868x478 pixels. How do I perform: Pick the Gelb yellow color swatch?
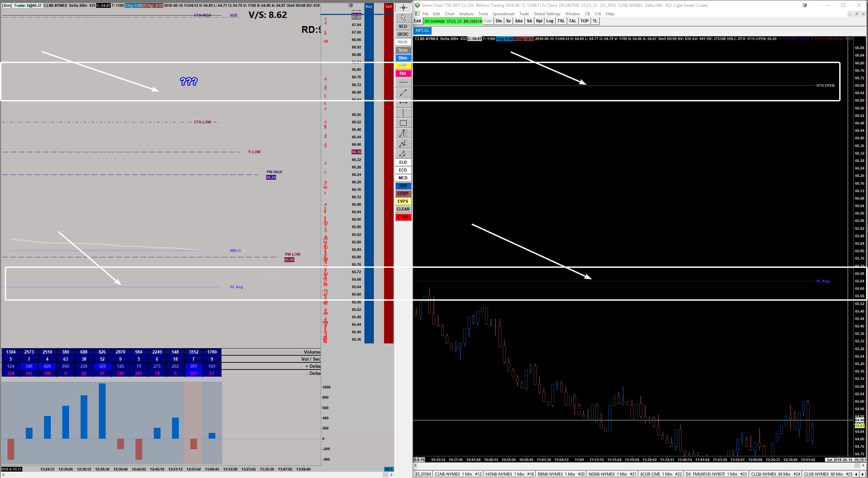pyautogui.click(x=403, y=65)
